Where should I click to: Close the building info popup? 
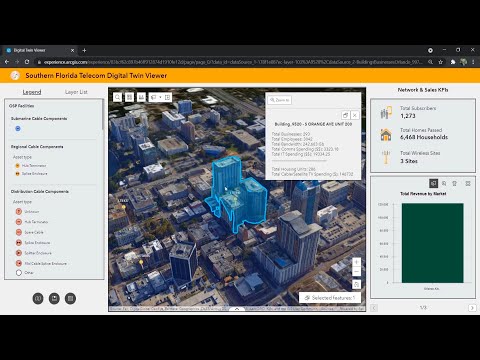(355, 115)
